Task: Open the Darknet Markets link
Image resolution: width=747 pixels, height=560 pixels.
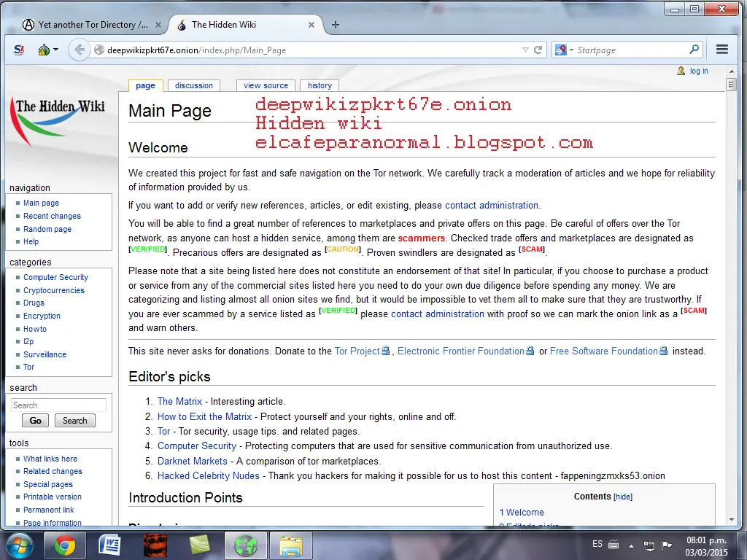Action: pyautogui.click(x=192, y=461)
